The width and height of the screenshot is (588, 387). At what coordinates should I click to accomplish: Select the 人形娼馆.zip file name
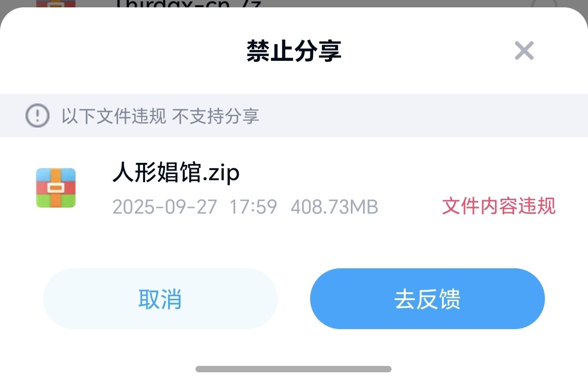pos(176,173)
